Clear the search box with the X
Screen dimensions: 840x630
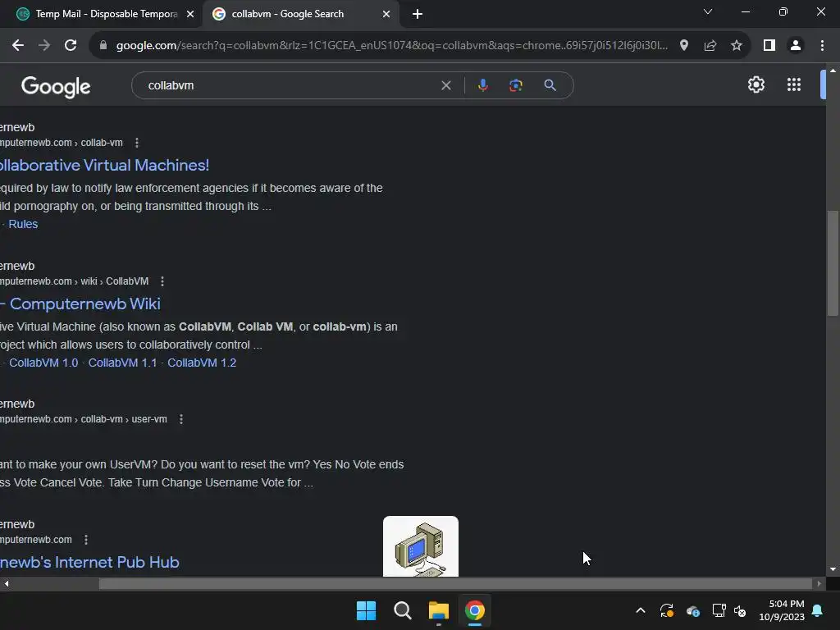(x=445, y=85)
